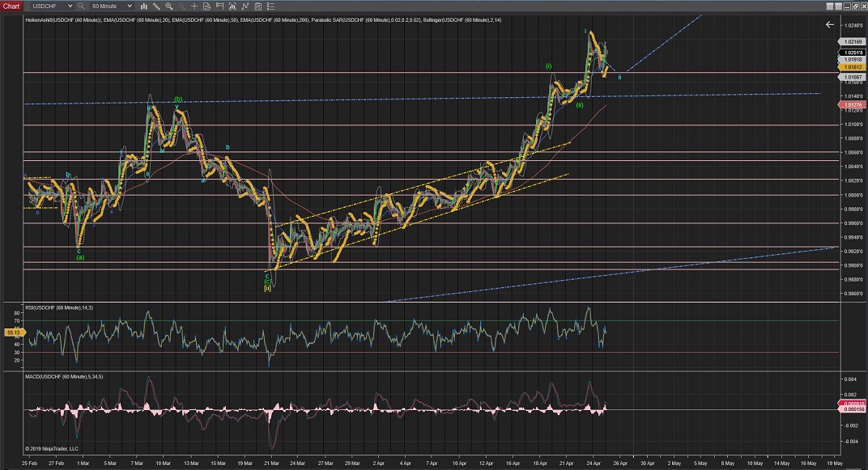Open the chart trader flag icon
868x470 pixels.
click(219, 6)
